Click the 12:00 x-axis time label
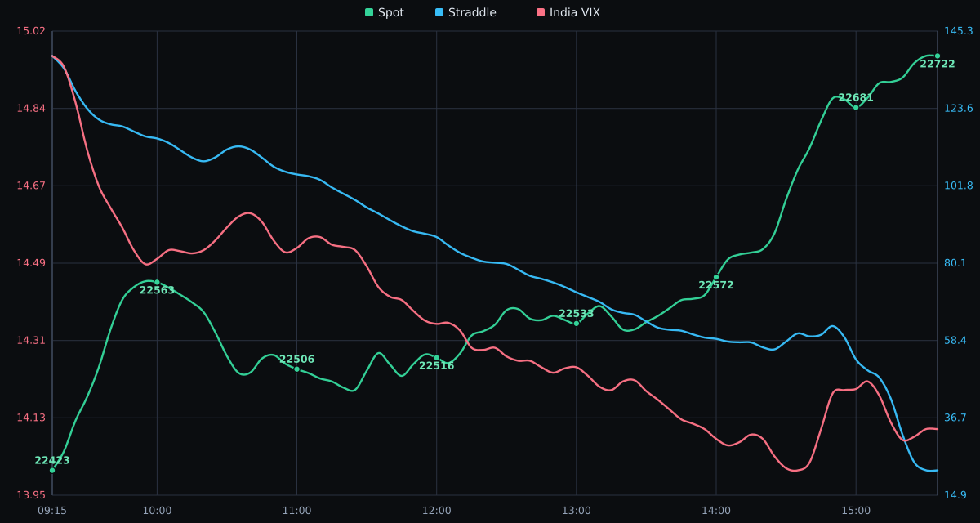Image resolution: width=980 pixels, height=523 pixels. click(436, 511)
